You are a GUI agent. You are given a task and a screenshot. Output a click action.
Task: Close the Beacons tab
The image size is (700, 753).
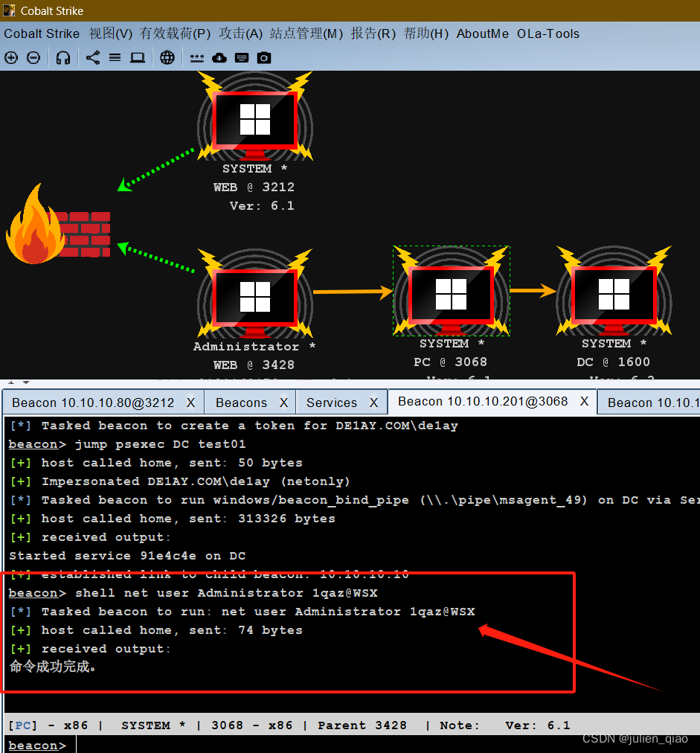click(283, 403)
